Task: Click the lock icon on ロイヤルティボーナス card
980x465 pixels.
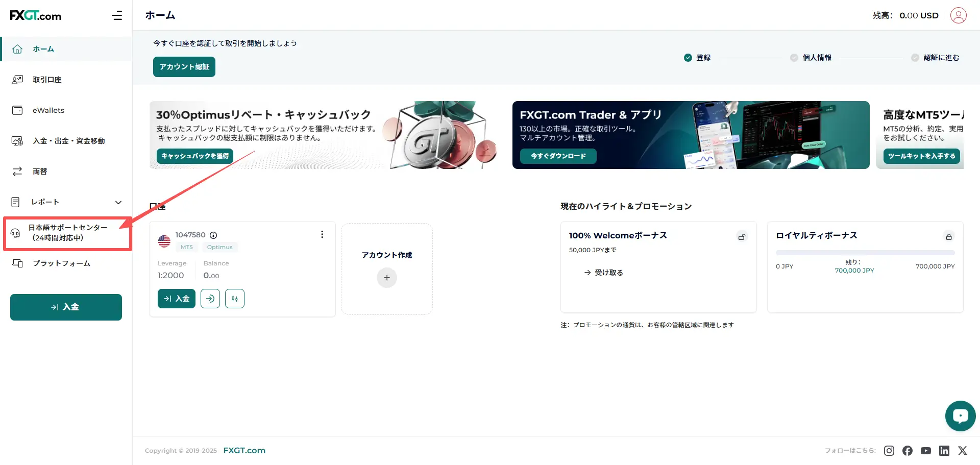Action: click(x=949, y=236)
